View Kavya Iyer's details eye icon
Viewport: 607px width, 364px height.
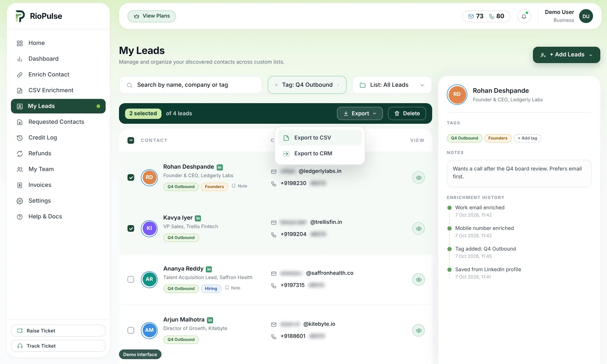419,229
